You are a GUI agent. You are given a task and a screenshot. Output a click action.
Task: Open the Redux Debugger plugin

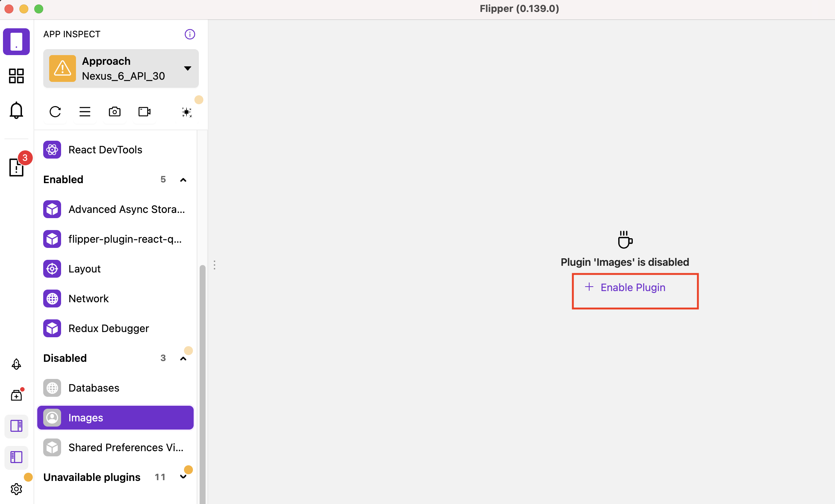tap(108, 328)
